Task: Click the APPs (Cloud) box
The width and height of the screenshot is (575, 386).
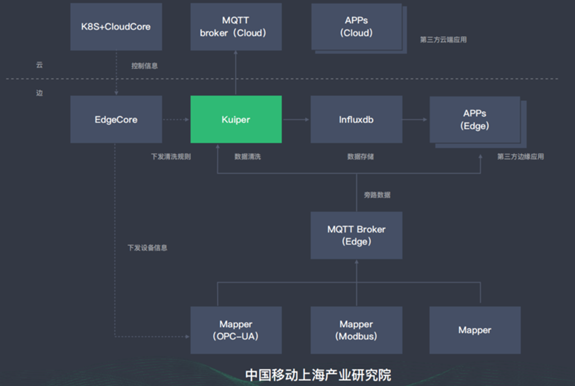Action: 356,27
